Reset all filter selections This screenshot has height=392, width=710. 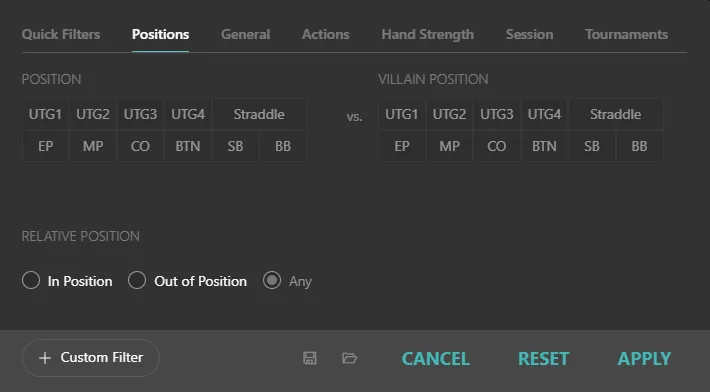click(x=543, y=359)
